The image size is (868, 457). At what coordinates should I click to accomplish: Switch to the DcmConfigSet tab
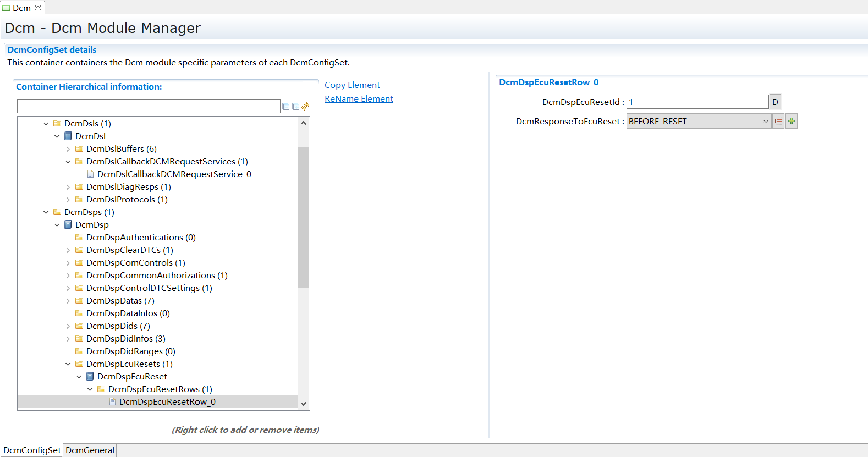coord(32,450)
